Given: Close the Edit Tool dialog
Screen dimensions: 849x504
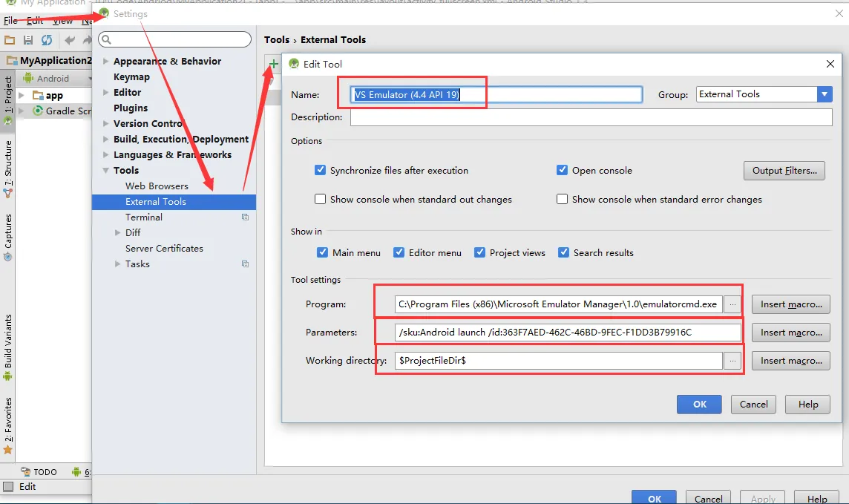Looking at the screenshot, I should [830, 64].
